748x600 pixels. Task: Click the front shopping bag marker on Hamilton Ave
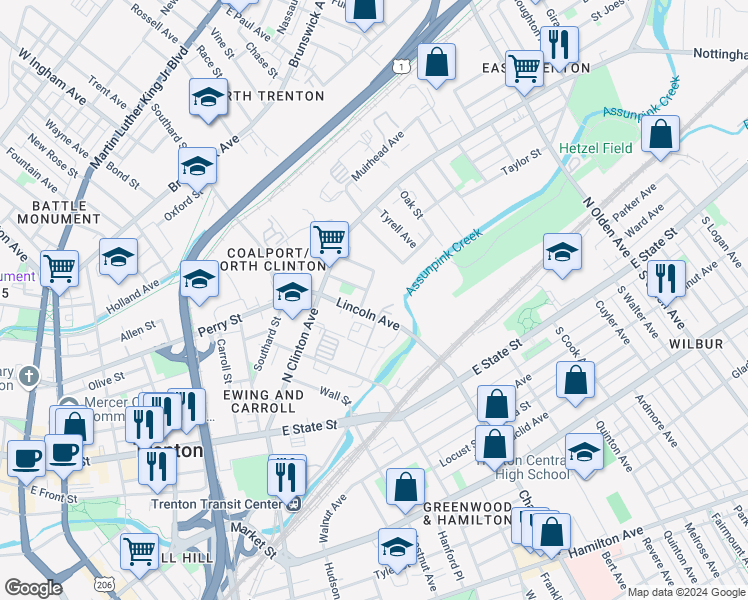tap(551, 533)
